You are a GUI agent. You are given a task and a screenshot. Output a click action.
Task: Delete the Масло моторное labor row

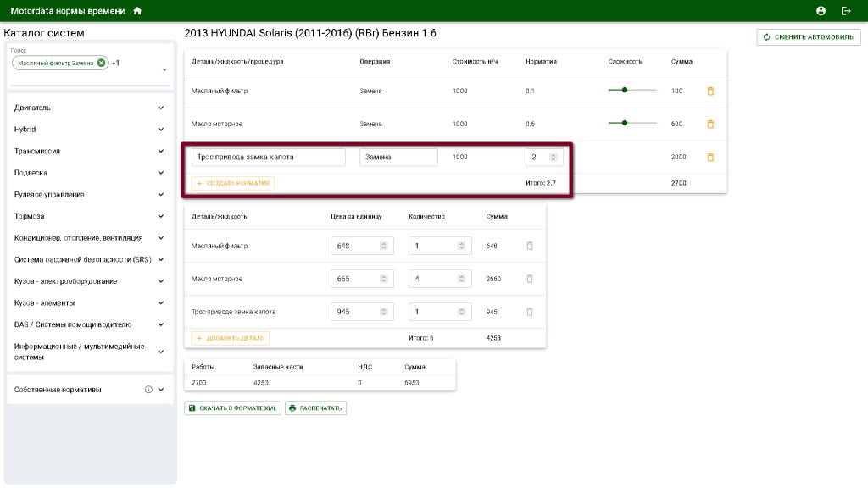click(710, 124)
